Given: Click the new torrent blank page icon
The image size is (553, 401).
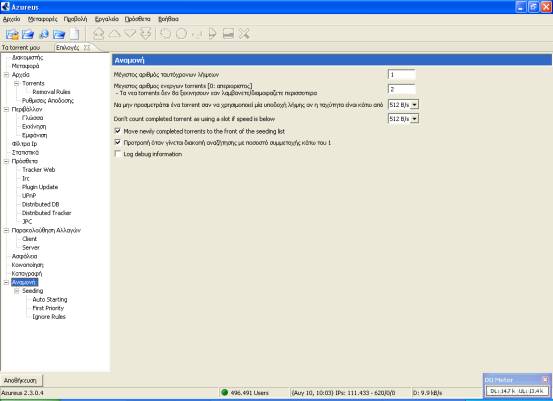Looking at the screenshot, I should point(74,34).
